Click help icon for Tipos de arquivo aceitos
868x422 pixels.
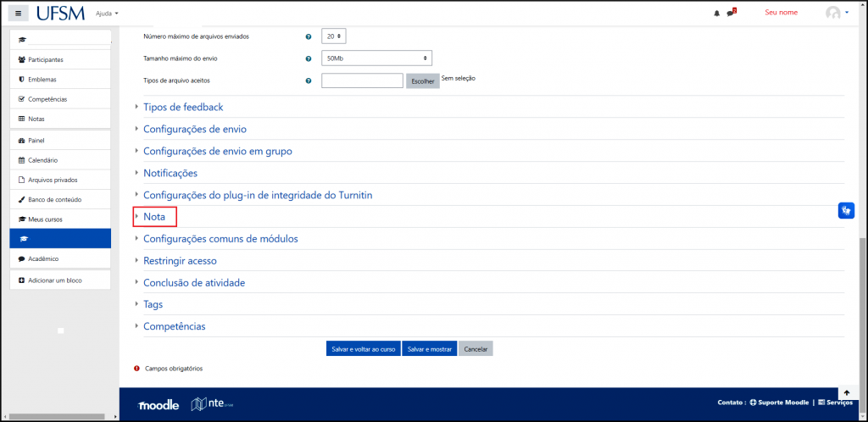309,81
